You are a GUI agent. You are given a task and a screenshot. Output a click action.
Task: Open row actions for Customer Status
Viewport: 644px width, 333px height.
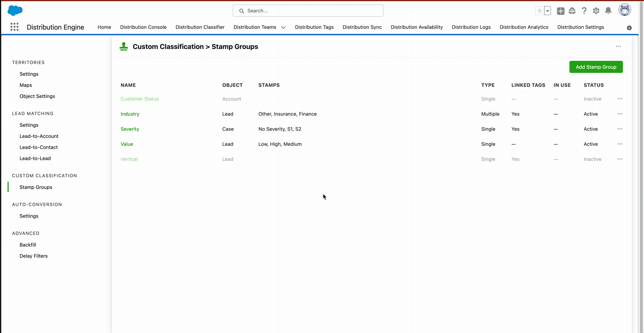click(620, 99)
